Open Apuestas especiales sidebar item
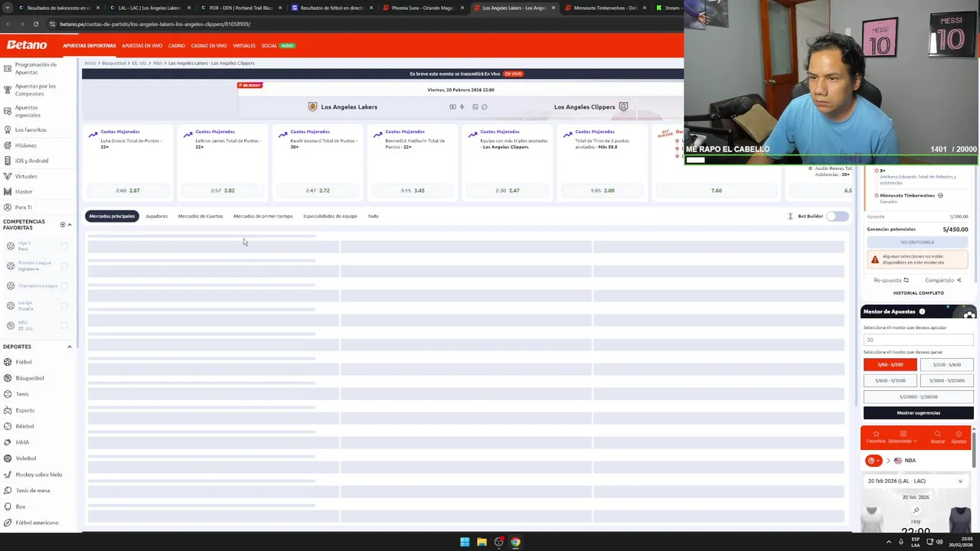The width and height of the screenshot is (980, 551). click(x=28, y=111)
